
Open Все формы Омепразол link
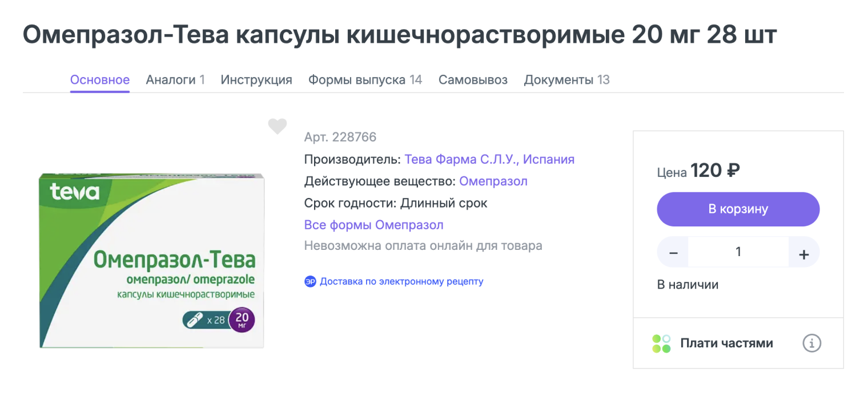pyautogui.click(x=373, y=225)
